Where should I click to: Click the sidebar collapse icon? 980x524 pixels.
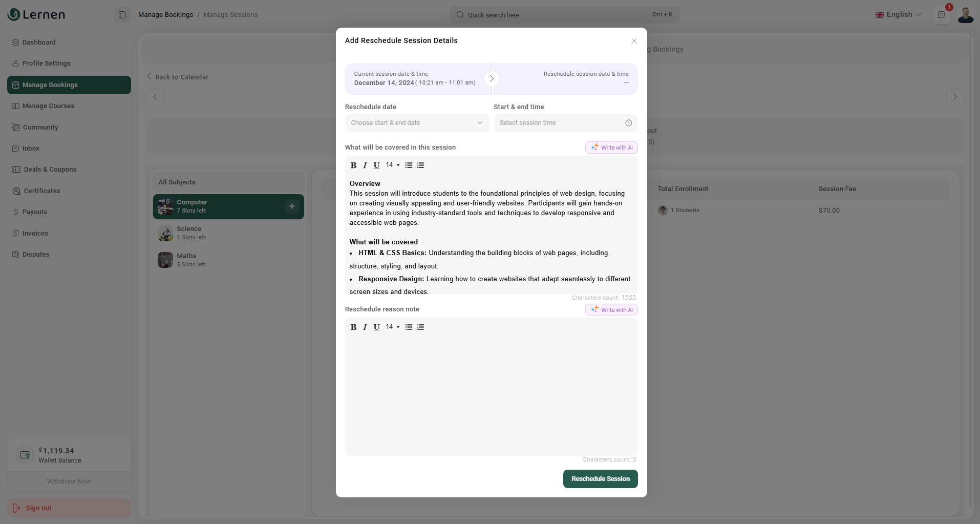(x=122, y=15)
